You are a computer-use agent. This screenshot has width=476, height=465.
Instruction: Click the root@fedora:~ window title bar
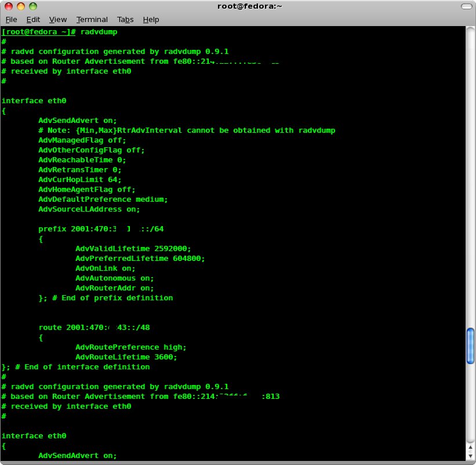[238, 6]
